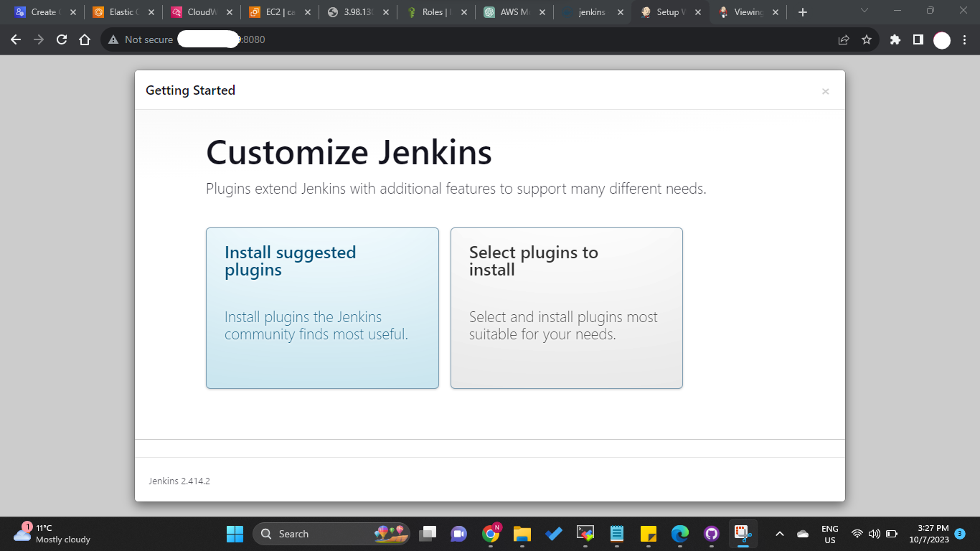Launch Notepad from the taskbar
This screenshot has height=551, width=980.
[616, 534]
